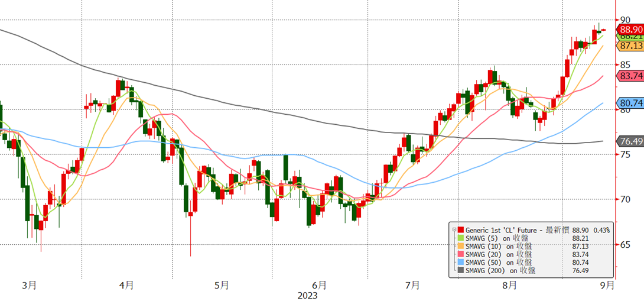Click the 9月 label on time axis
Viewport: 644px width, 301px height.
tap(607, 284)
